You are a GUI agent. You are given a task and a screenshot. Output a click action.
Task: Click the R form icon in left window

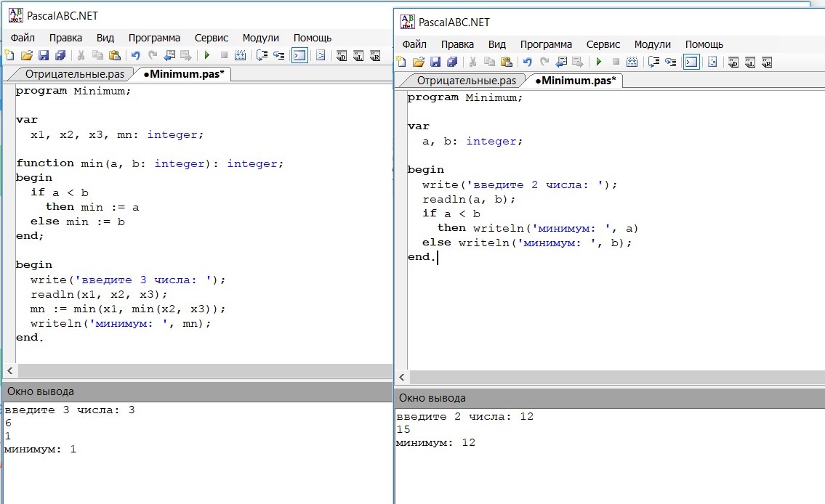pyautogui.click(x=375, y=55)
